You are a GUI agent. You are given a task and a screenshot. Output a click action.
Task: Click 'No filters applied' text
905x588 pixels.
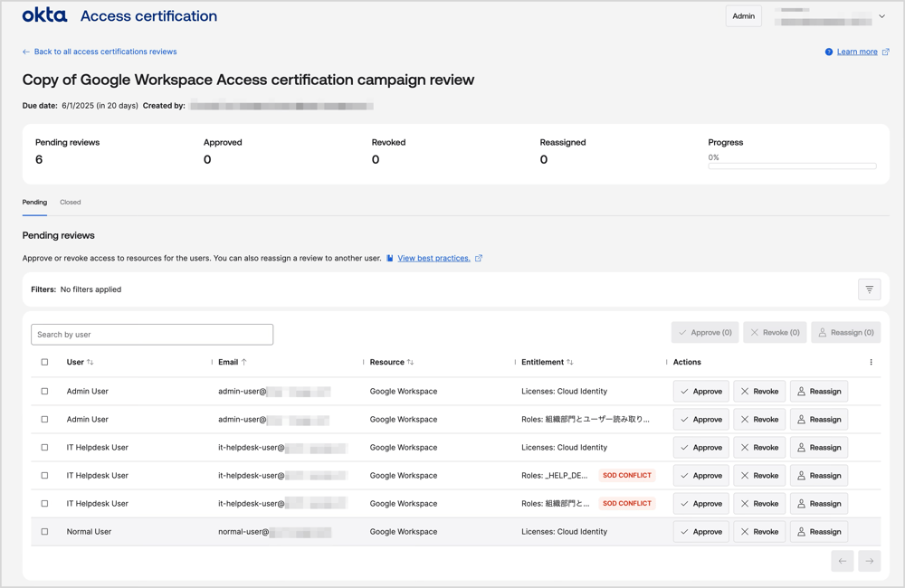tap(90, 289)
